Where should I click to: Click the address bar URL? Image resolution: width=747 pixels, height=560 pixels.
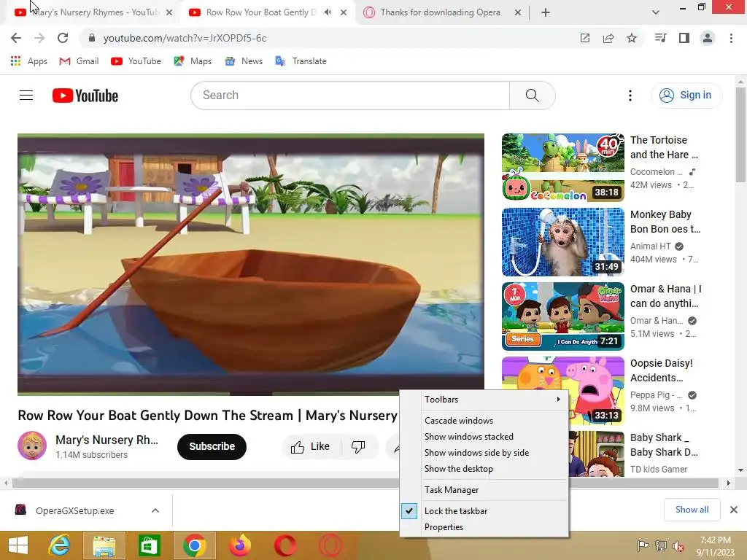(x=185, y=38)
